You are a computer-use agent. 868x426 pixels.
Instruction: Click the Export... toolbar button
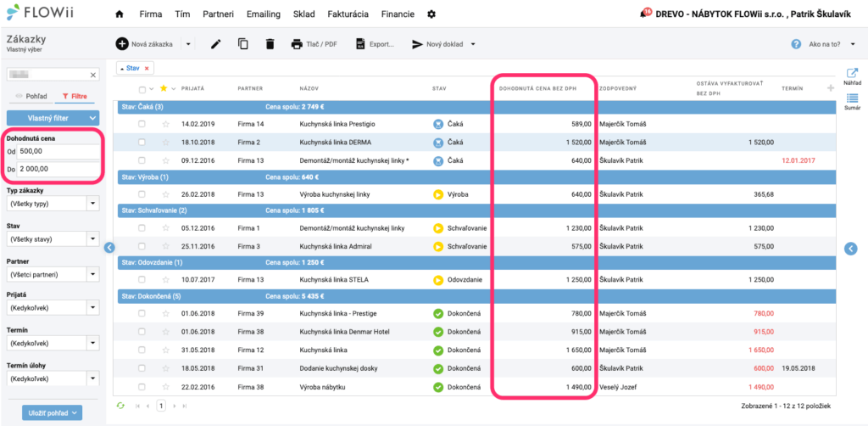pyautogui.click(x=375, y=44)
